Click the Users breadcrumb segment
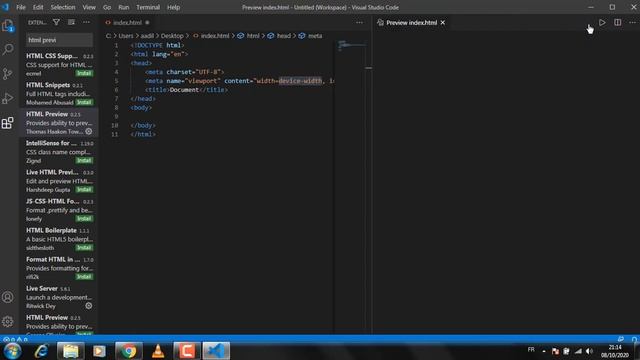Image resolution: width=640 pixels, height=360 pixels. click(x=126, y=36)
